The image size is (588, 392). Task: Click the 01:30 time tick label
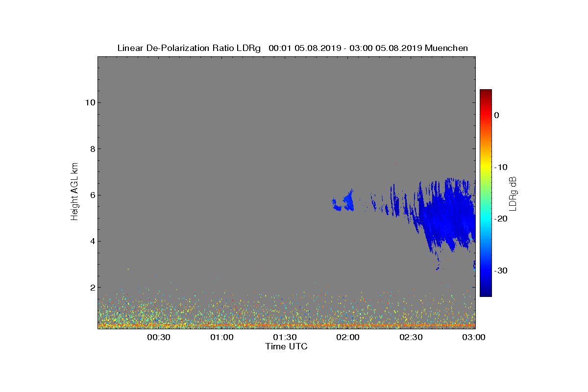click(x=285, y=337)
